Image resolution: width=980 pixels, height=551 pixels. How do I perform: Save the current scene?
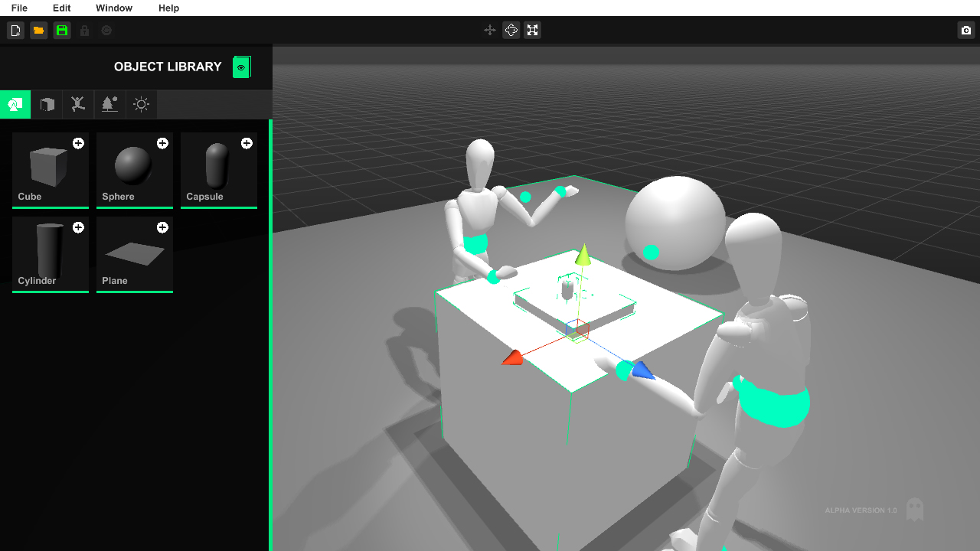pos(61,30)
